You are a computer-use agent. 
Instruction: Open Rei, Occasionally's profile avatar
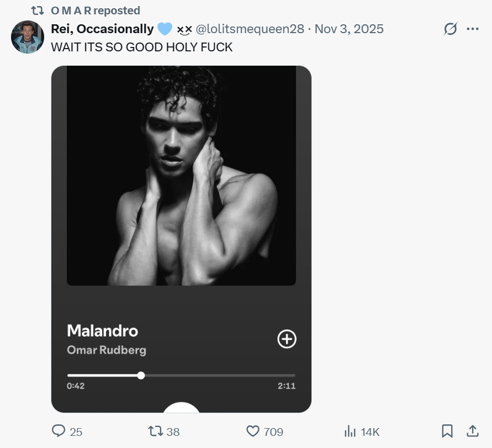[x=27, y=38]
